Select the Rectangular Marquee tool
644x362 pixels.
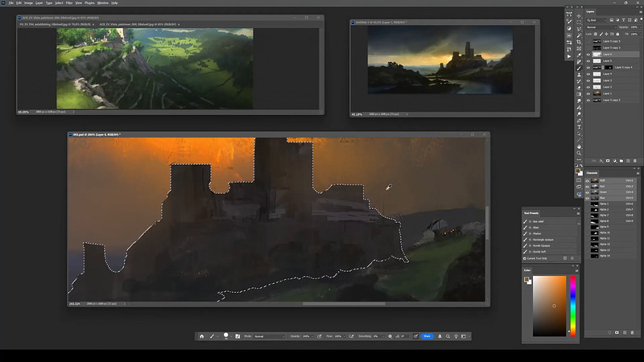click(x=579, y=23)
